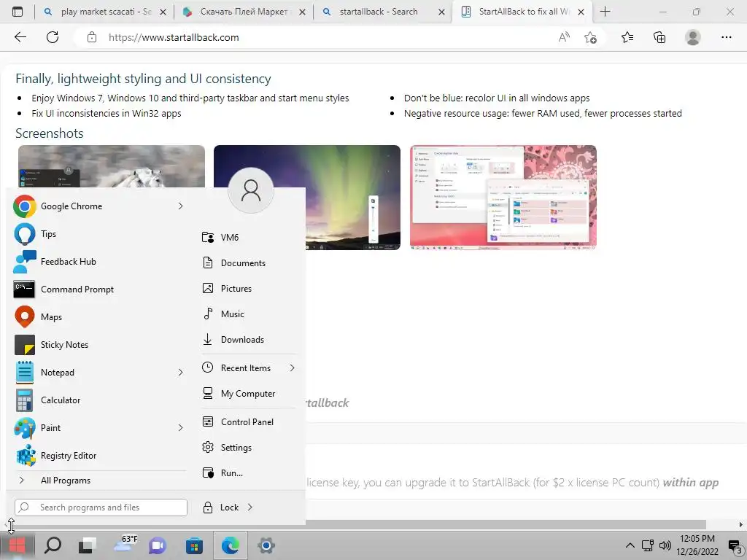The width and height of the screenshot is (747, 560).
Task: Open Settings gear app on taskbar
Action: [x=266, y=545]
